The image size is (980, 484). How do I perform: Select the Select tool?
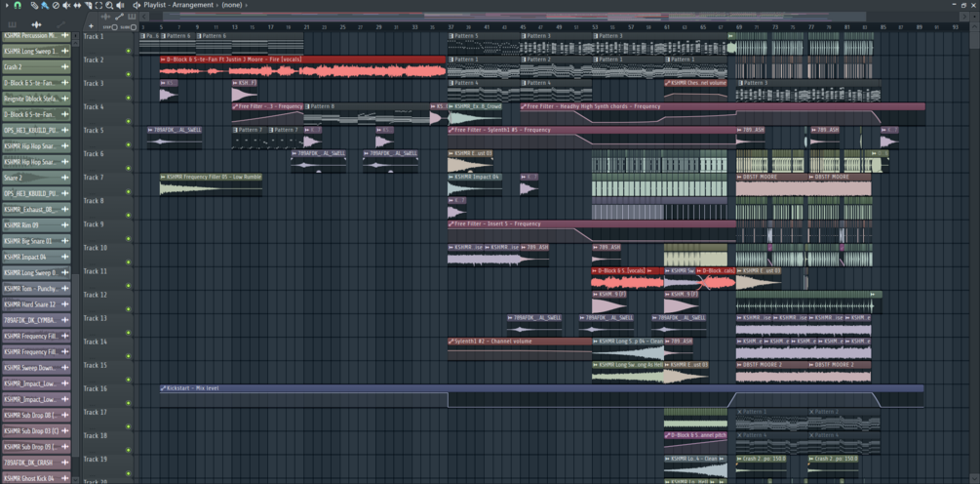pyautogui.click(x=98, y=5)
